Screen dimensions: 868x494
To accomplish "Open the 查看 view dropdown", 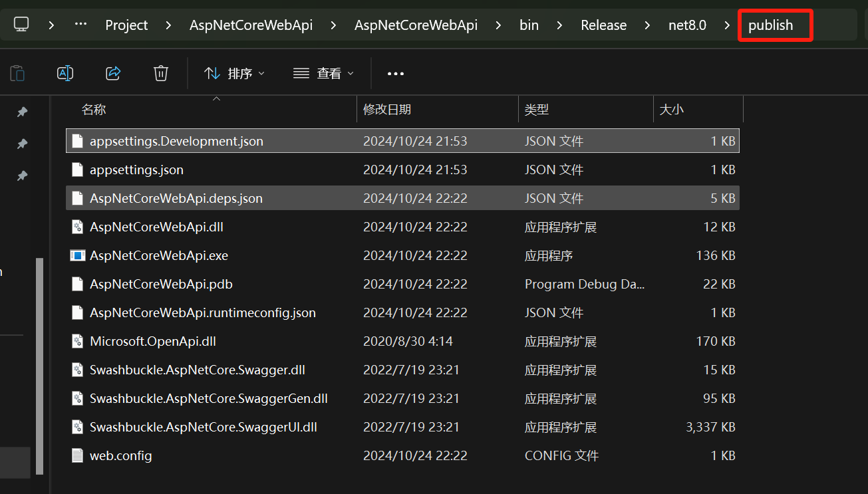I will click(324, 73).
